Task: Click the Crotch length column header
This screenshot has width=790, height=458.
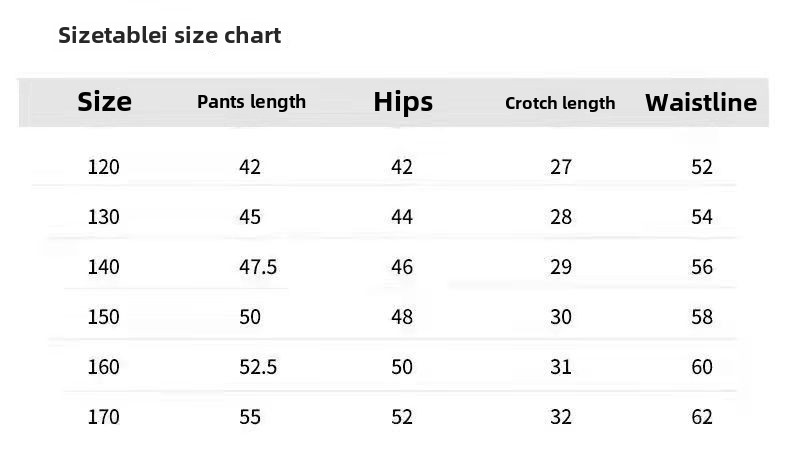Action: (560, 103)
